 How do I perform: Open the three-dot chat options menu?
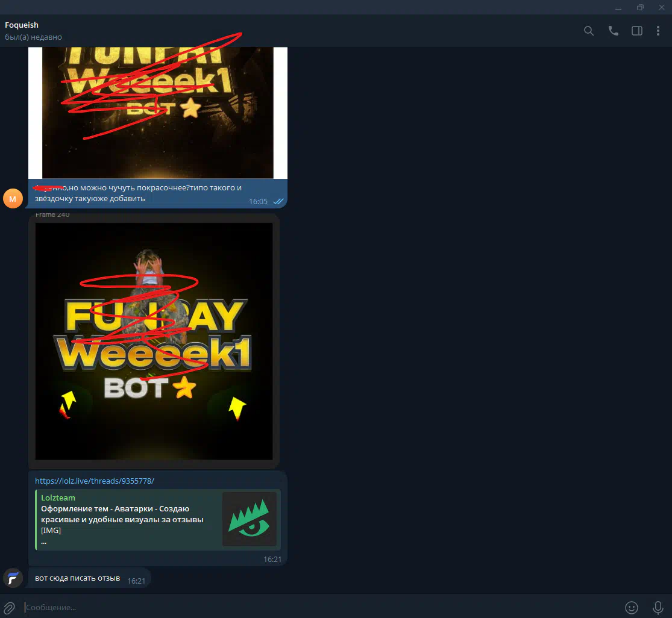[x=658, y=31]
